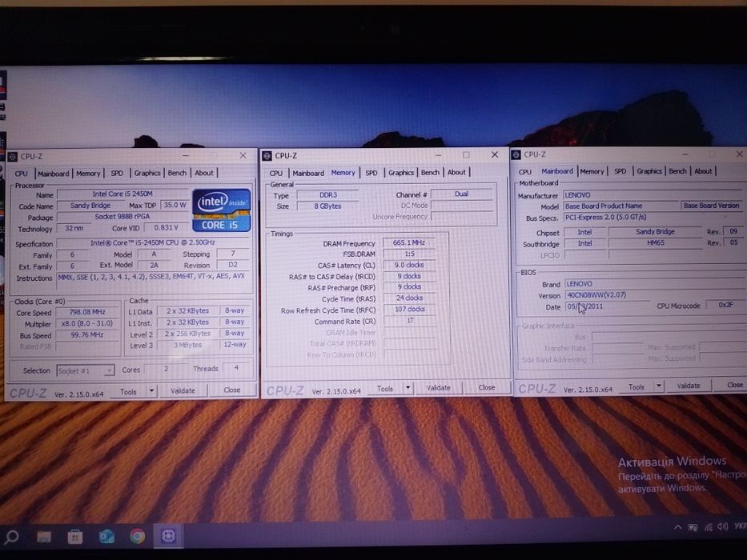Go to About tab in right CPU-Z window

pos(703,171)
